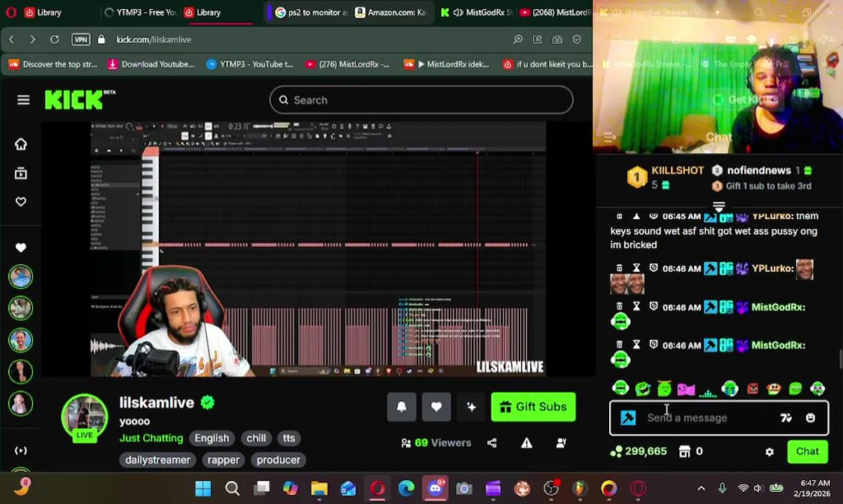Click the translate icon in message box
The height and width of the screenshot is (504, 843).
(x=786, y=418)
